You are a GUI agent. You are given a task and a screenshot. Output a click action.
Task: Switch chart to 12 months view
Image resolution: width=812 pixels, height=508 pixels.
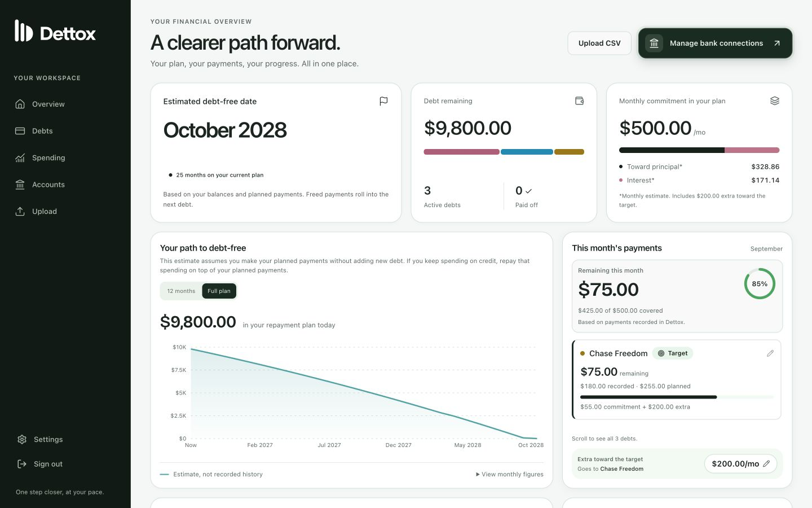tap(181, 291)
